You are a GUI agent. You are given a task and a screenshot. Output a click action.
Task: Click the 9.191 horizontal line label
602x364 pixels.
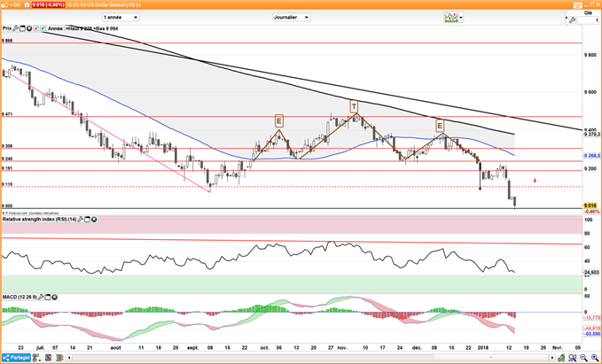7,168
